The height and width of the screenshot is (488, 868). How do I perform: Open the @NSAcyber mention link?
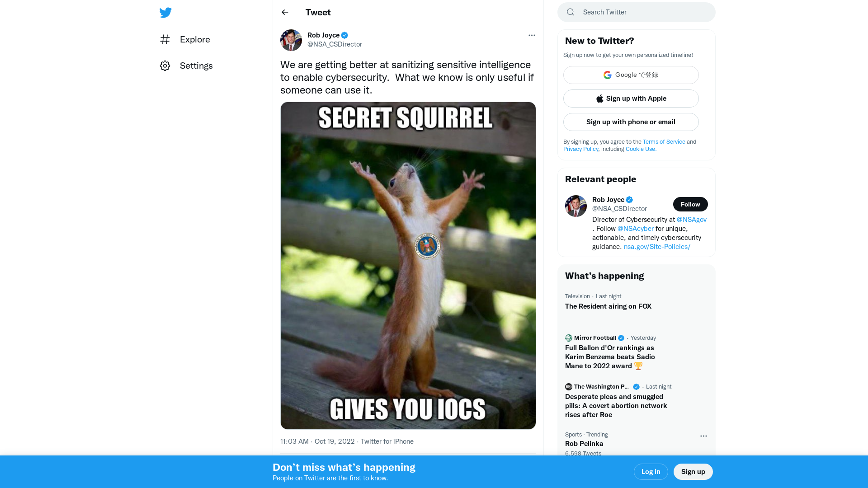click(635, 228)
